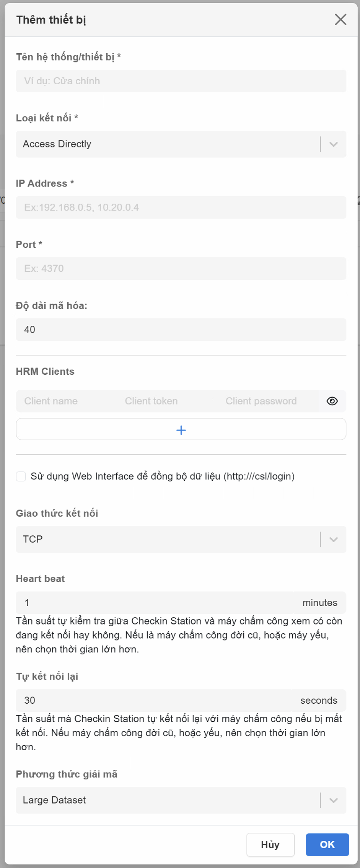
Task: Click the Hủy cancel button
Action: tap(270, 845)
